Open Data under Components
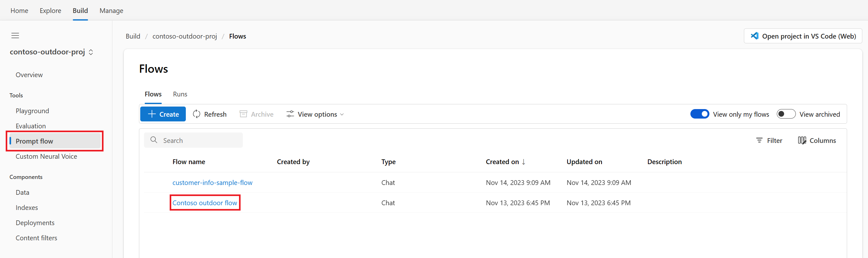This screenshot has width=868, height=258. tap(22, 193)
